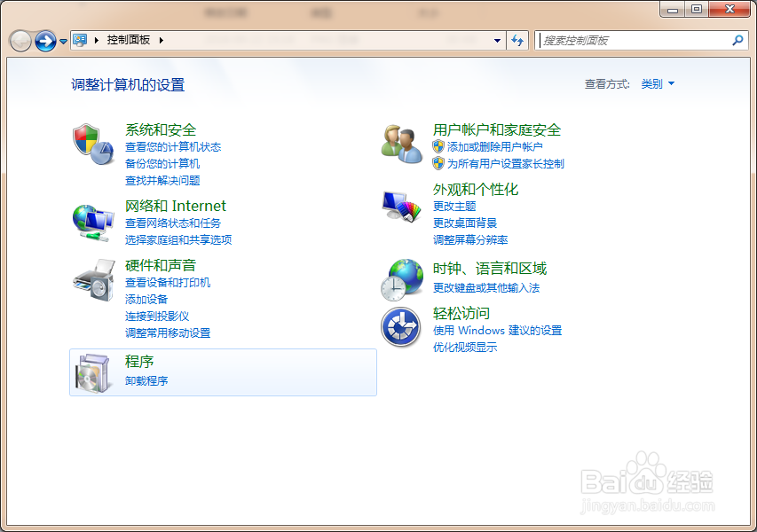
Task: Click shield icon beside 添加或删除用户帐户
Action: [x=438, y=146]
